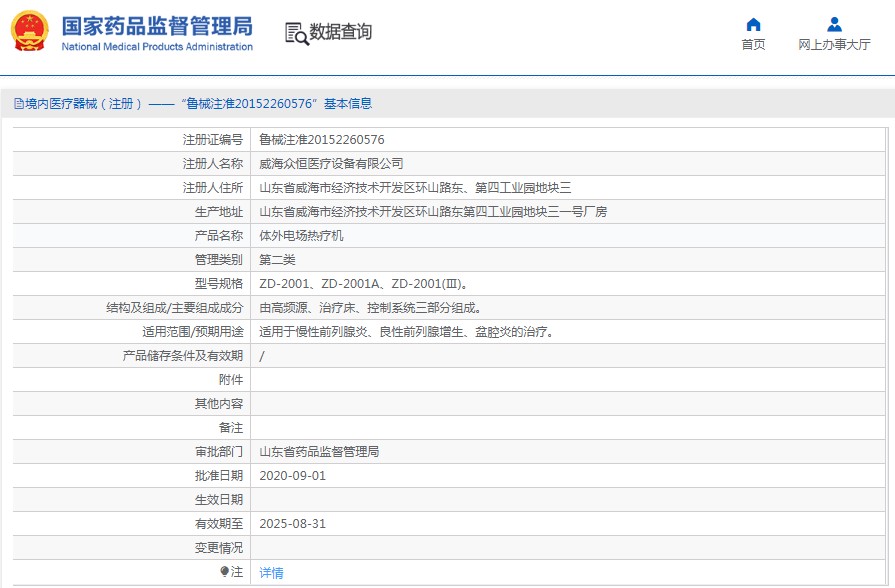Screen dimensions: 895x588
Task: Select 威海众恒医疗设备有限公司 registrant name
Action: pyautogui.click(x=331, y=164)
